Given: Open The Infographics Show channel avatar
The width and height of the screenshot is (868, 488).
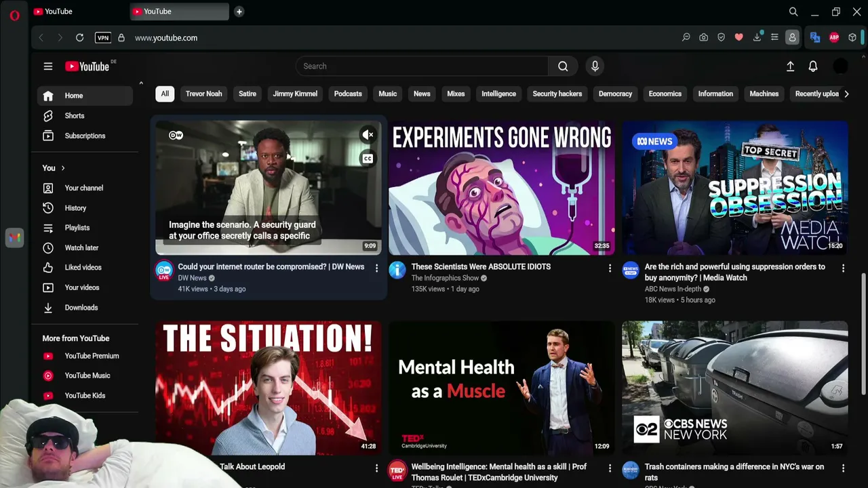Looking at the screenshot, I should pos(397,270).
